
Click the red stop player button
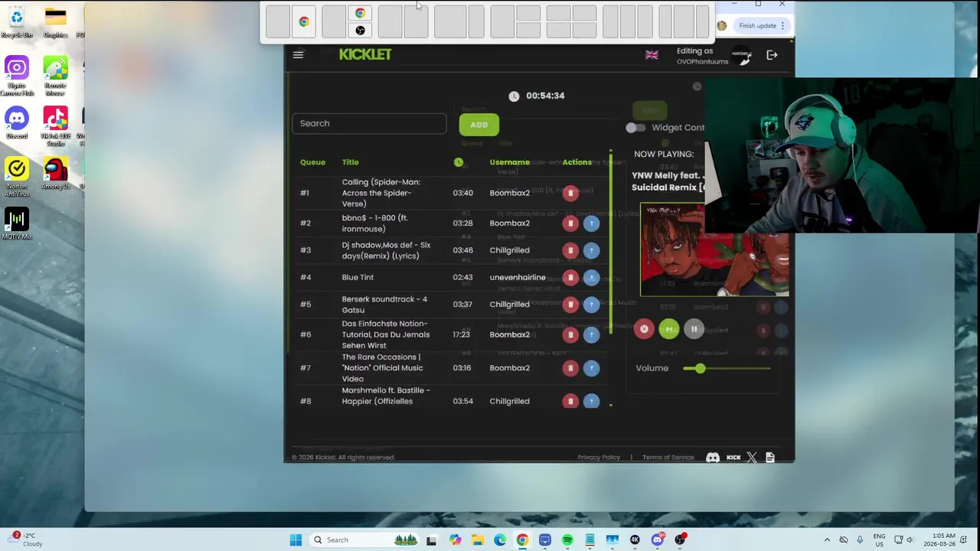[644, 329]
